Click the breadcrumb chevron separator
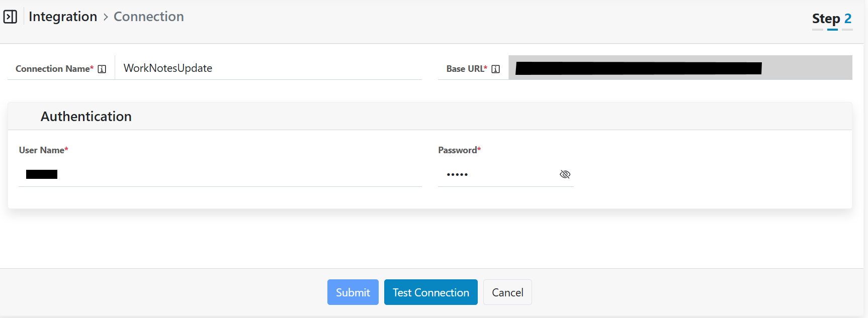868x318 pixels. pyautogui.click(x=106, y=17)
